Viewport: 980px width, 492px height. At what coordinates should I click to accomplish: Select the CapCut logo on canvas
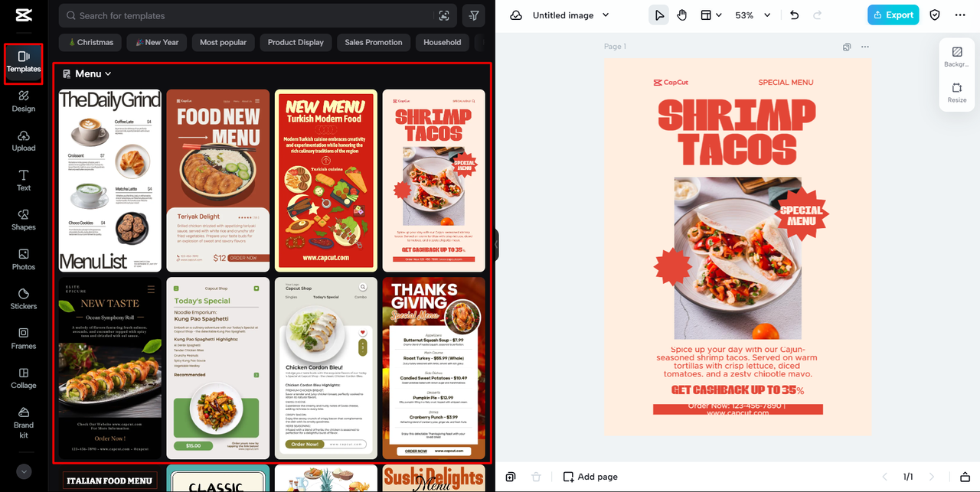[670, 82]
